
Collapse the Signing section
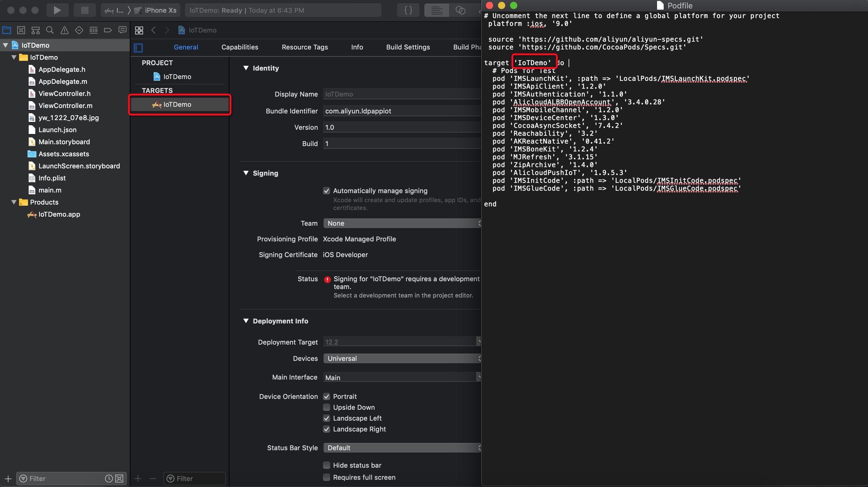pos(246,173)
